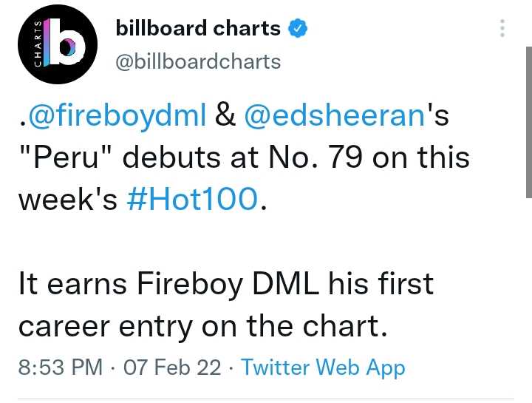Click the vertical CHARTS strip on the avatar
Image resolution: width=532 pixels, height=403 pixels.
[x=39, y=44]
